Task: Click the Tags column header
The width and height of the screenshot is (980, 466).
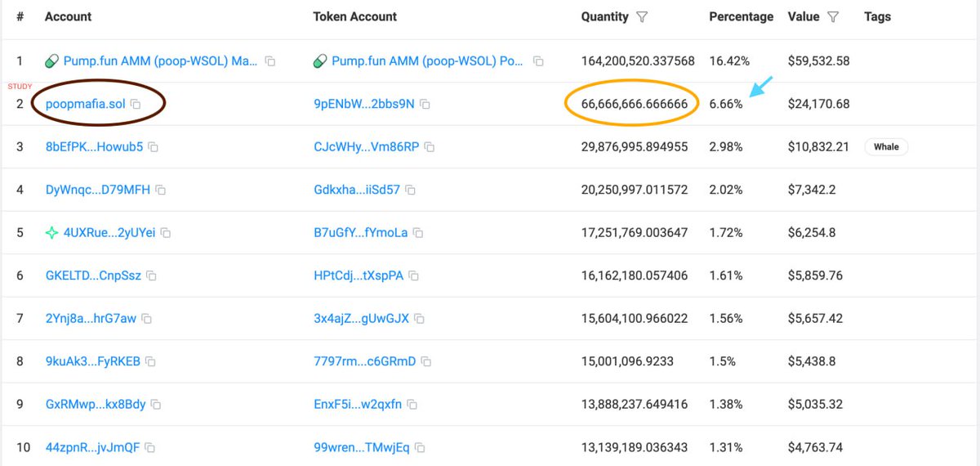Action: [878, 16]
